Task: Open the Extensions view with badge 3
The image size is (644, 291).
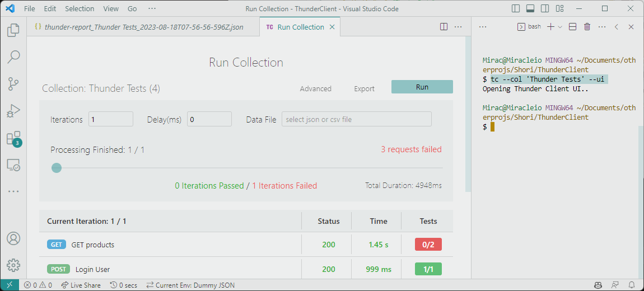Action: (13, 138)
